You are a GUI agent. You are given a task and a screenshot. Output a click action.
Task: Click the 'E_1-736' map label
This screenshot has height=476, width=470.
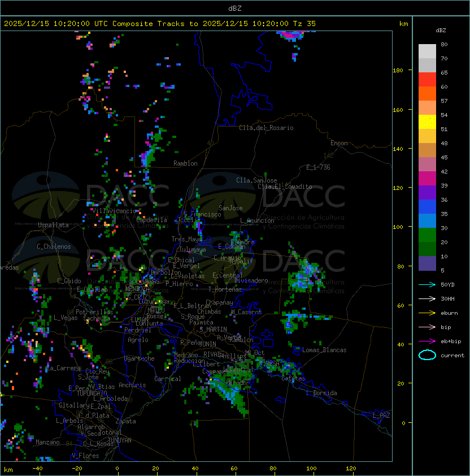(x=318, y=167)
